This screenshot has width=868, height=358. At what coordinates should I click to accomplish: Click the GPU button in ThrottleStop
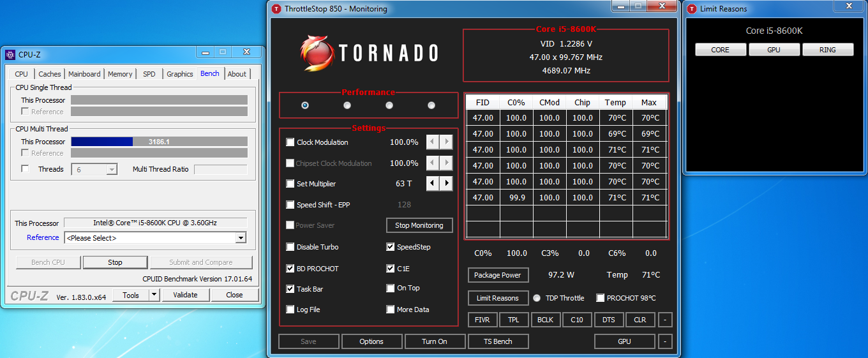624,341
